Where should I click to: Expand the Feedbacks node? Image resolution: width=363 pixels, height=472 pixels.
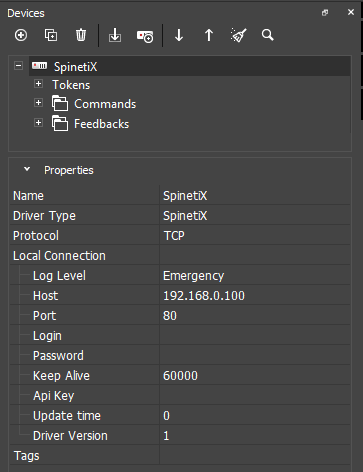click(39, 123)
